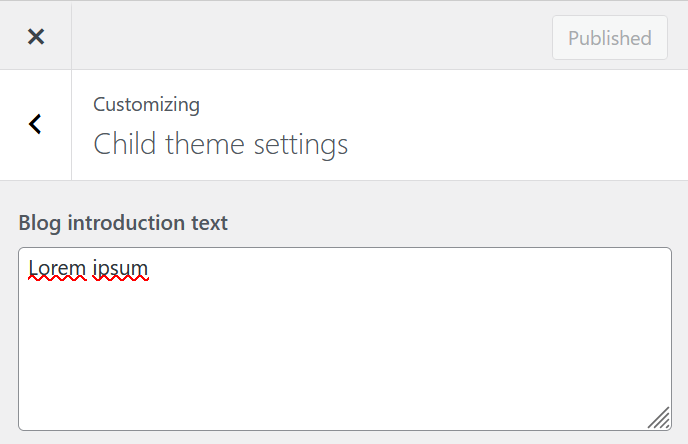Go back using the left chevron arrow
688x444 pixels.
(x=35, y=124)
